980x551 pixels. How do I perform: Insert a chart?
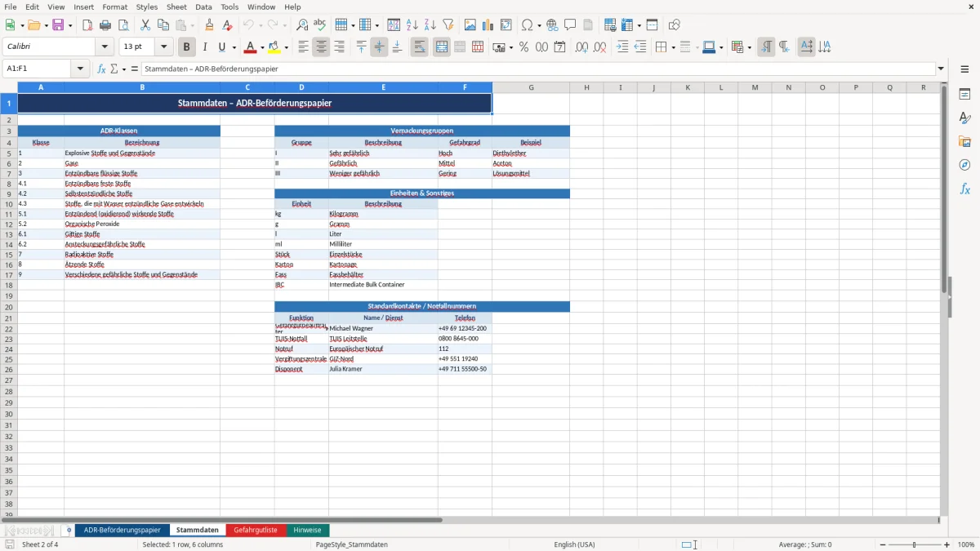click(x=488, y=25)
